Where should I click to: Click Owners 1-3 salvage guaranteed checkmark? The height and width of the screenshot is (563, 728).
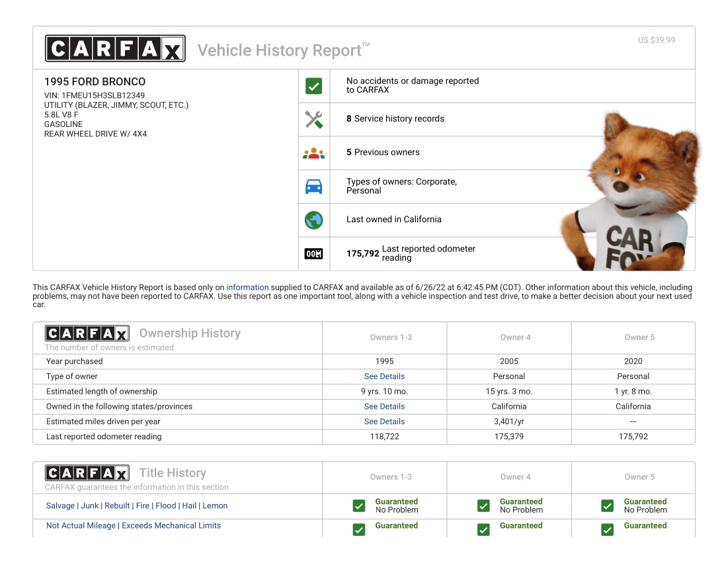pyautogui.click(x=359, y=506)
